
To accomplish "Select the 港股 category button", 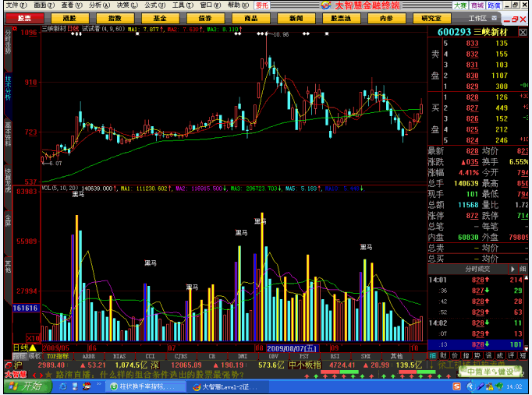I will pyautogui.click(x=69, y=18).
